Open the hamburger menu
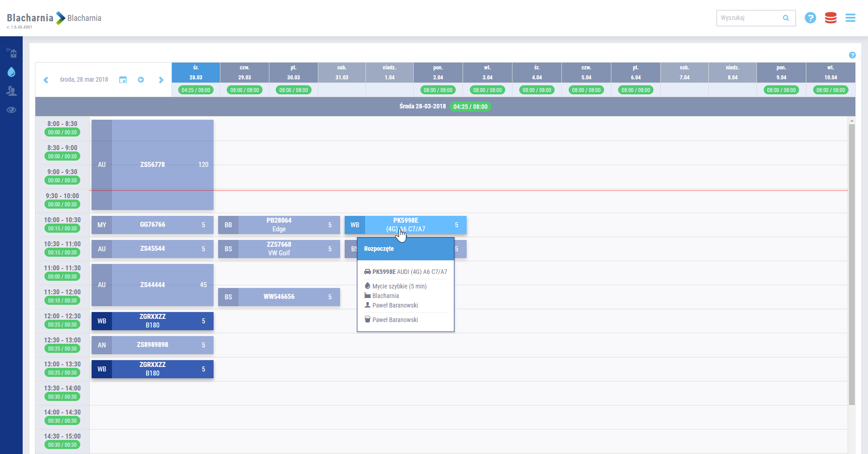The width and height of the screenshot is (868, 454). point(850,18)
